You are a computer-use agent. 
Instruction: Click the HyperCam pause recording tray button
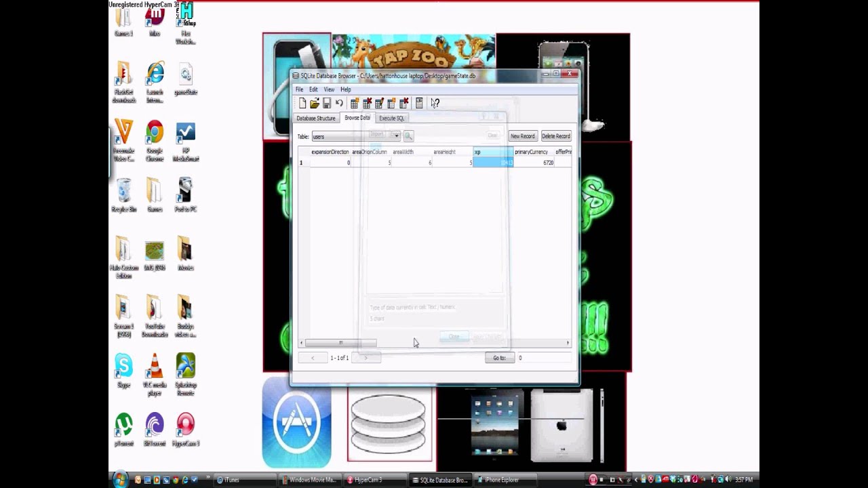click(593, 480)
